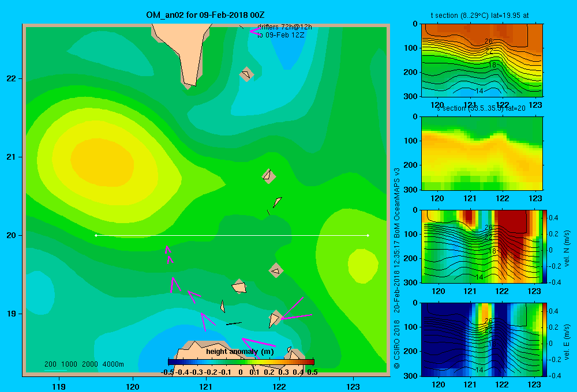Click the CSIRO BoM OceanMAPS copyright text
The image size is (577, 392).
pyautogui.click(x=397, y=268)
